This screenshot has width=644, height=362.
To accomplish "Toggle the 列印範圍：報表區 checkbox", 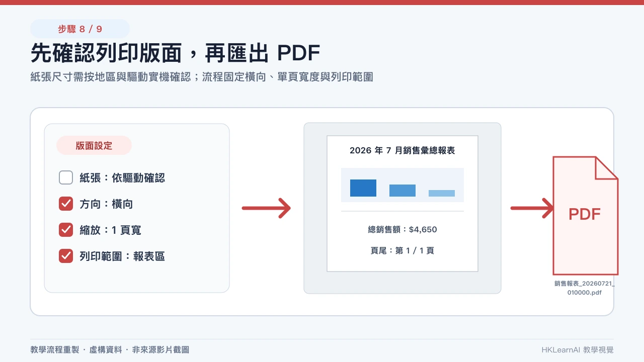I will click(66, 256).
